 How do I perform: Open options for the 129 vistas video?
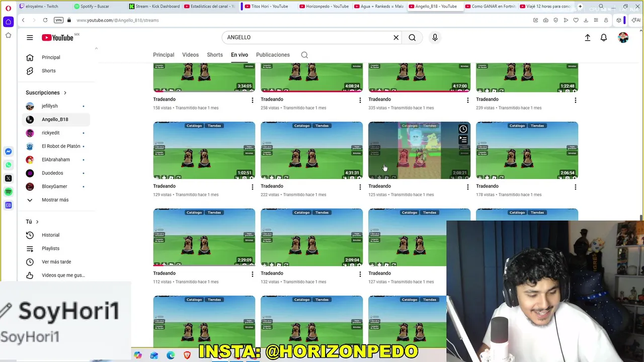252,187
